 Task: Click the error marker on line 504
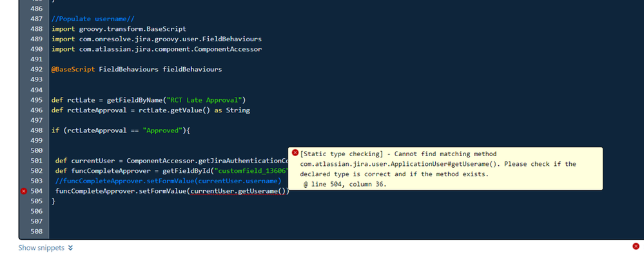[24, 191]
